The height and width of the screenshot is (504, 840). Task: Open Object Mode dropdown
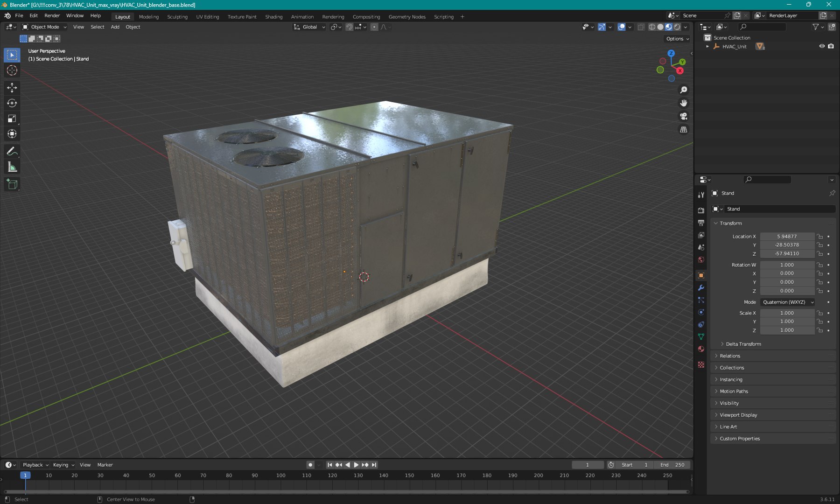pyautogui.click(x=45, y=27)
